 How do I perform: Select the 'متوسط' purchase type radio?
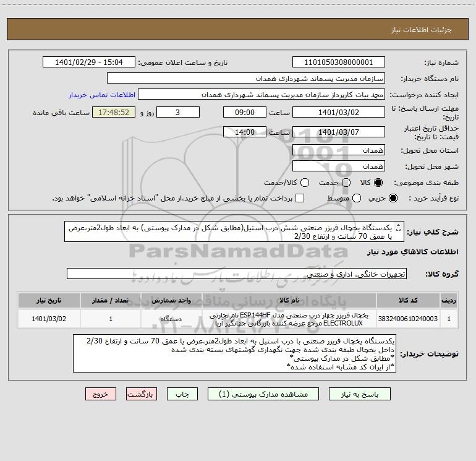click(357, 198)
